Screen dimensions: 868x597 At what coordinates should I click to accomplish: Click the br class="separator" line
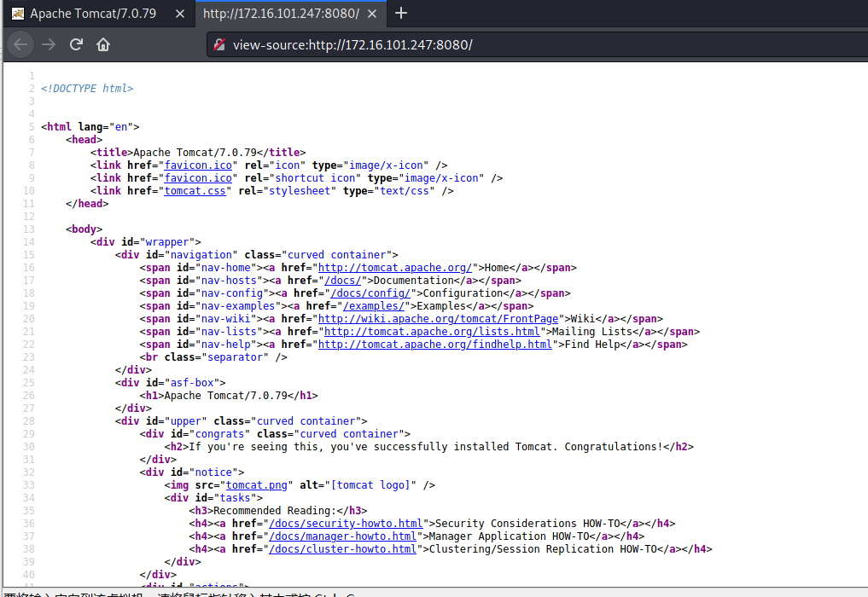coord(213,357)
